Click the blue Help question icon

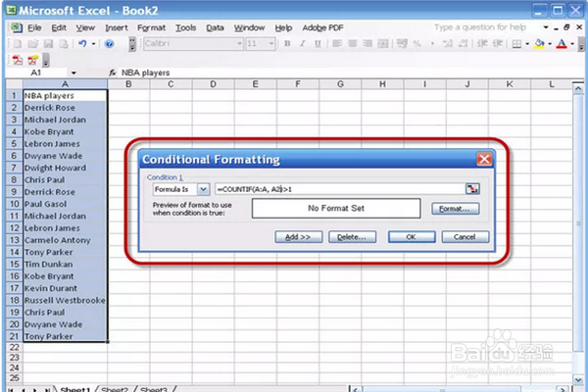[109, 44]
